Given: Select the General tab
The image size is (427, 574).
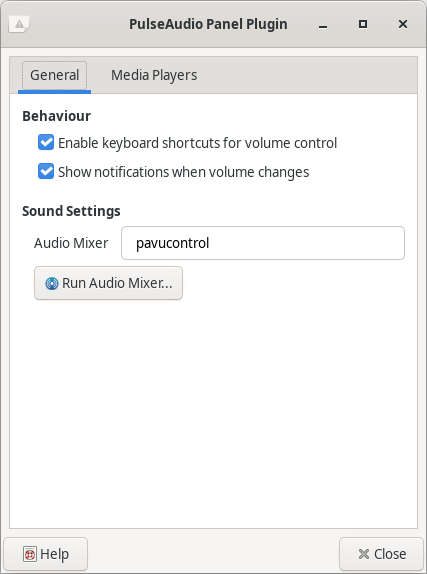Looking at the screenshot, I should (x=55, y=75).
